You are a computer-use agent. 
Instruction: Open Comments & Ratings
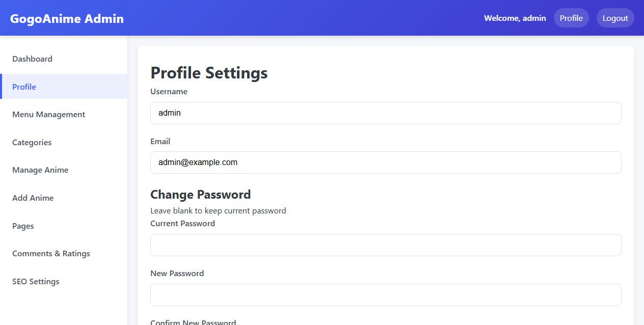click(51, 254)
